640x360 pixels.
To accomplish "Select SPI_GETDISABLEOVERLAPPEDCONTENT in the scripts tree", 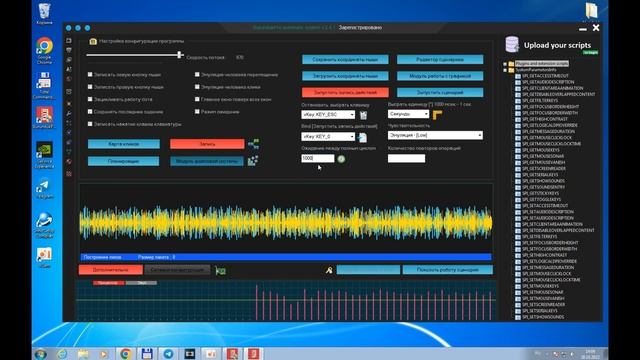I will click(558, 94).
